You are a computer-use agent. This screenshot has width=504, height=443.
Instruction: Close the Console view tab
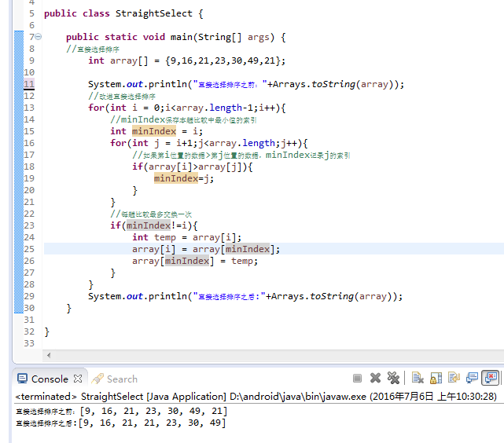(x=78, y=379)
